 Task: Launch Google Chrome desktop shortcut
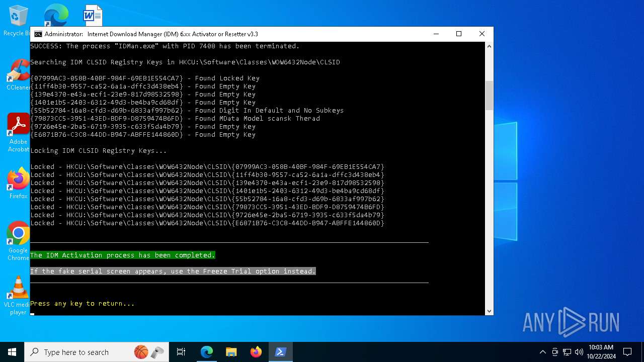[18, 241]
